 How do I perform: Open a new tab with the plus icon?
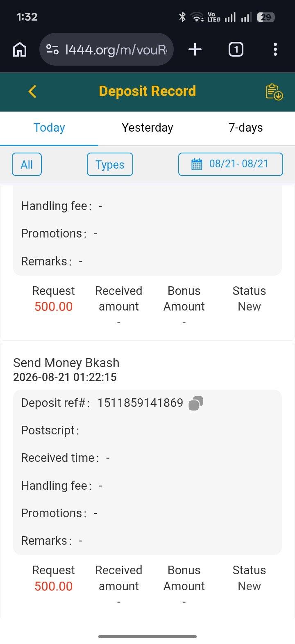195,50
